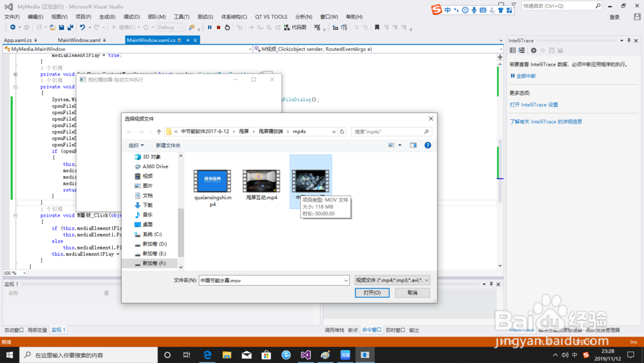The height and width of the screenshot is (363, 644).
Task: Open the 调试(D) menu
Action: (x=131, y=17)
